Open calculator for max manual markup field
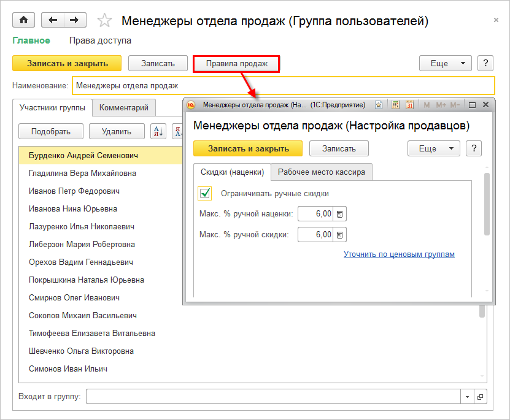510x420 pixels. pos(340,214)
